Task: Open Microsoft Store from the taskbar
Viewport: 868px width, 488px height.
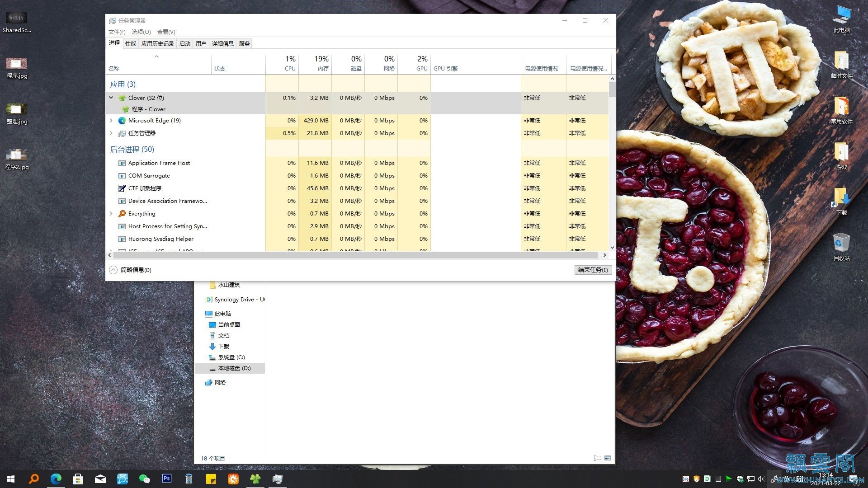Action: [x=78, y=479]
